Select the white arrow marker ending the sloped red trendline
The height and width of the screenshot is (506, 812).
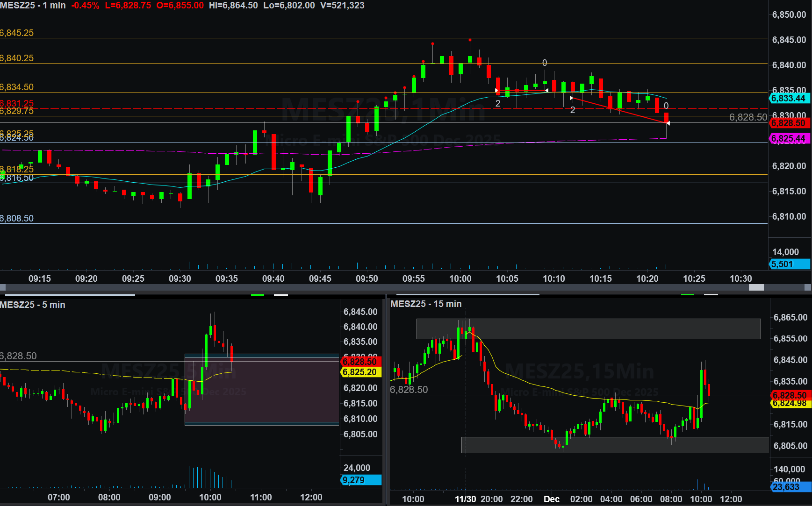[668, 123]
